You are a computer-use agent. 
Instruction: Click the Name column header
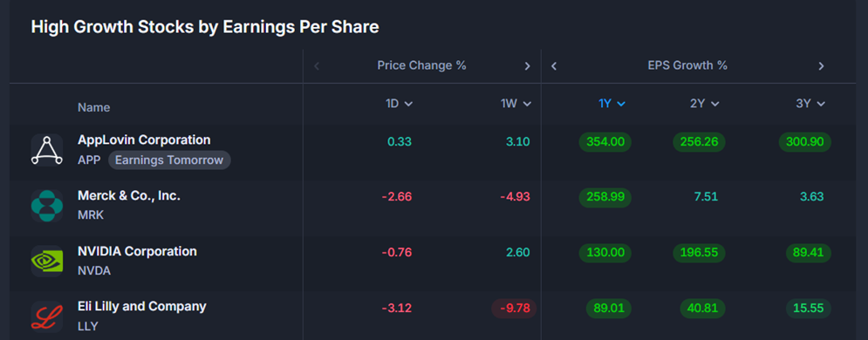click(93, 107)
